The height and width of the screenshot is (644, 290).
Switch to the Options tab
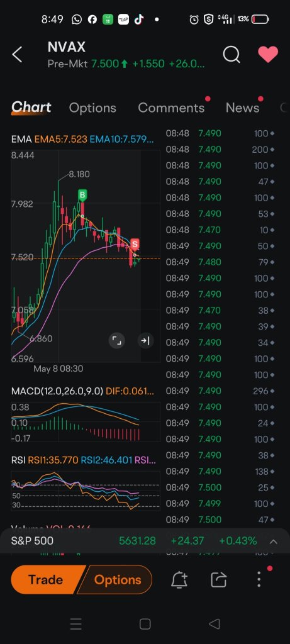coord(92,108)
